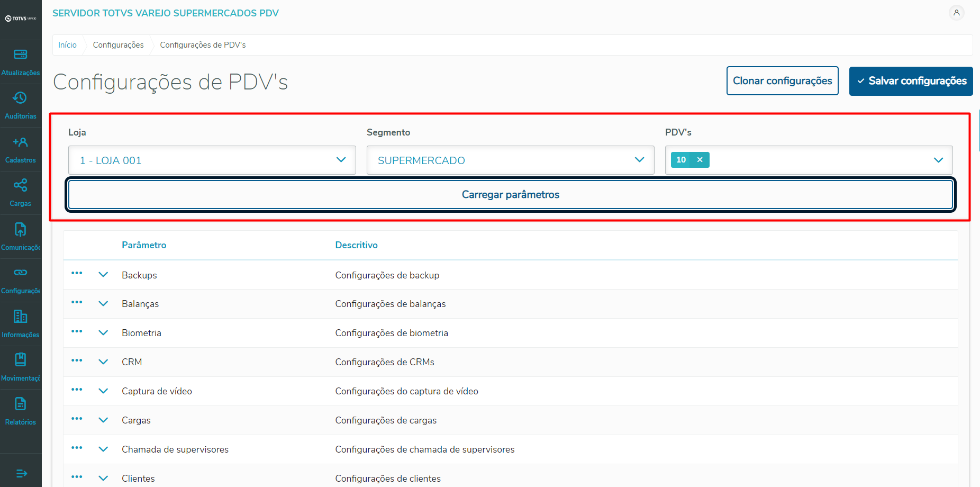Save with Salvar configurações button
Image resolution: width=980 pixels, height=487 pixels.
(911, 81)
